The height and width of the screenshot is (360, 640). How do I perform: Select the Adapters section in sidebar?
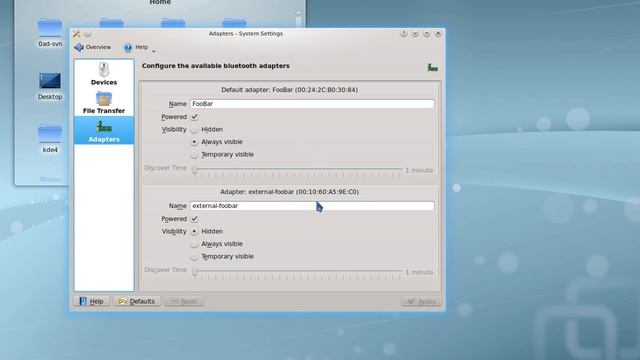click(104, 131)
